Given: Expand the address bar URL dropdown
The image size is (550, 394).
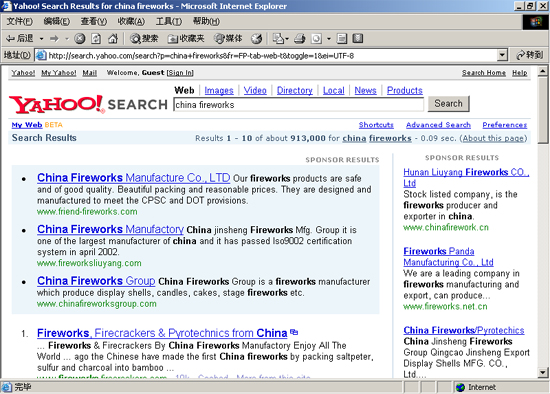Looking at the screenshot, I should click(x=502, y=55).
